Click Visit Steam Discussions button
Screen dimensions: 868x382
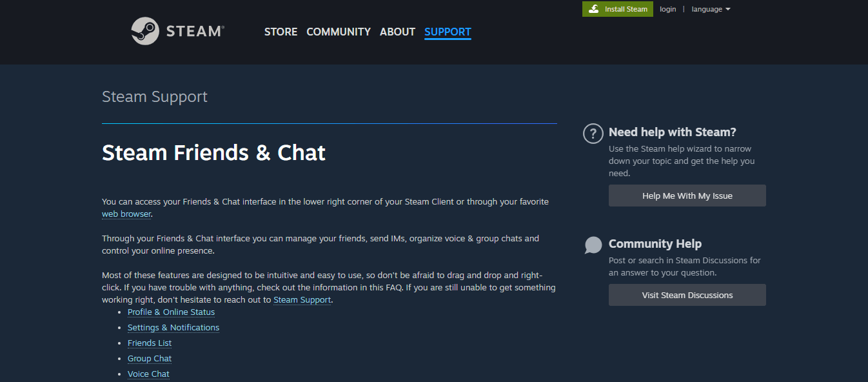pos(687,295)
